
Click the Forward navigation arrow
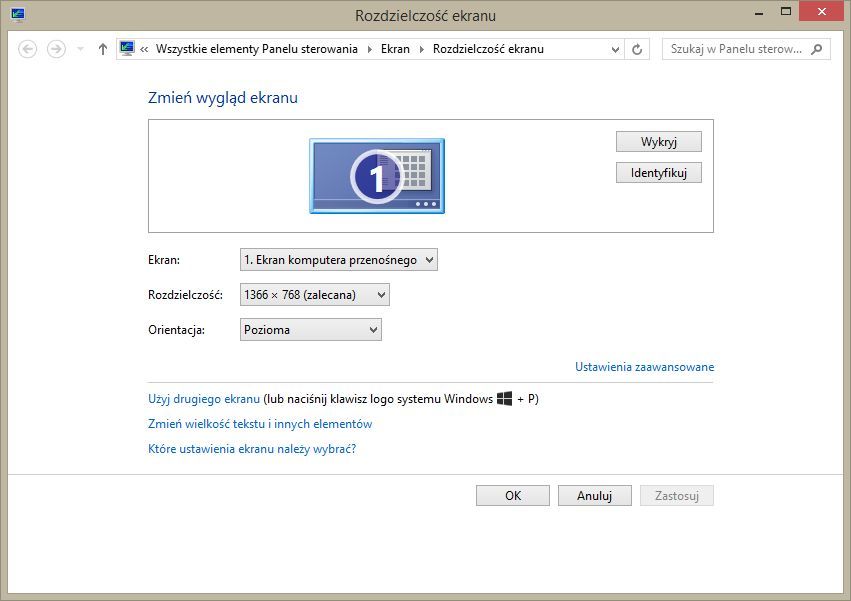56,49
